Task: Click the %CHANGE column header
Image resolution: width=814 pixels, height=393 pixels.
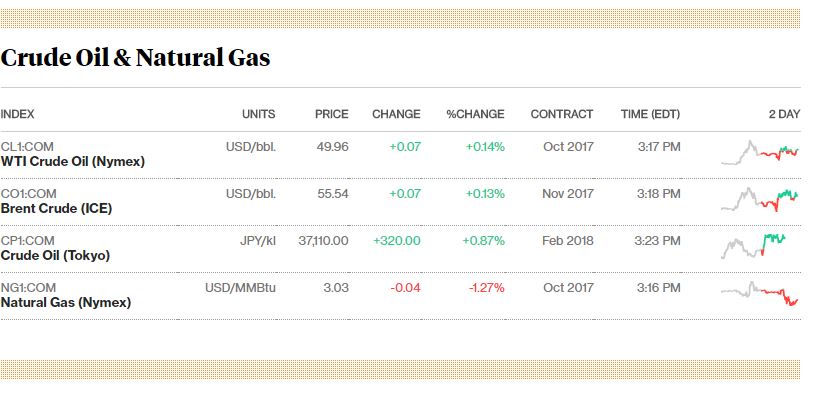Action: click(x=476, y=114)
